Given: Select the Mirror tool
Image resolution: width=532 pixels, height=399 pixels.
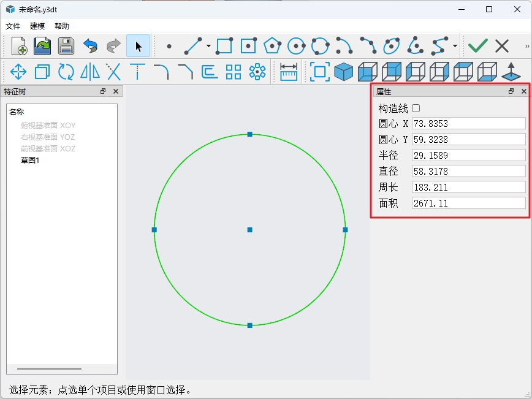Looking at the screenshot, I should point(90,72).
